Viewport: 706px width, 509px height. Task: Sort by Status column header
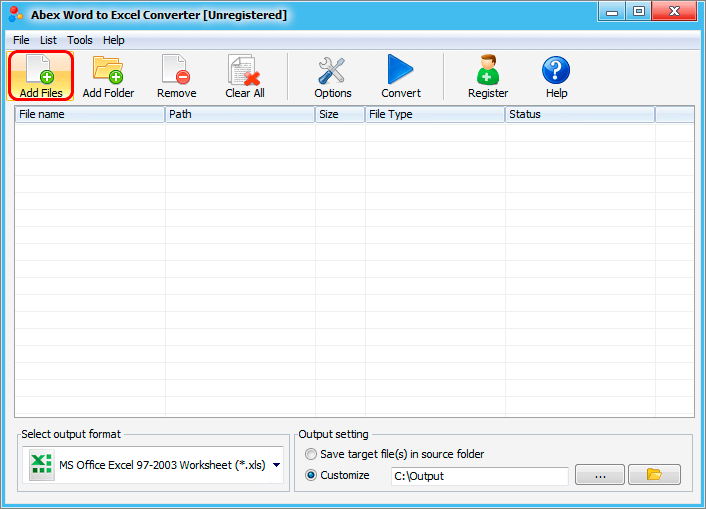[580, 114]
